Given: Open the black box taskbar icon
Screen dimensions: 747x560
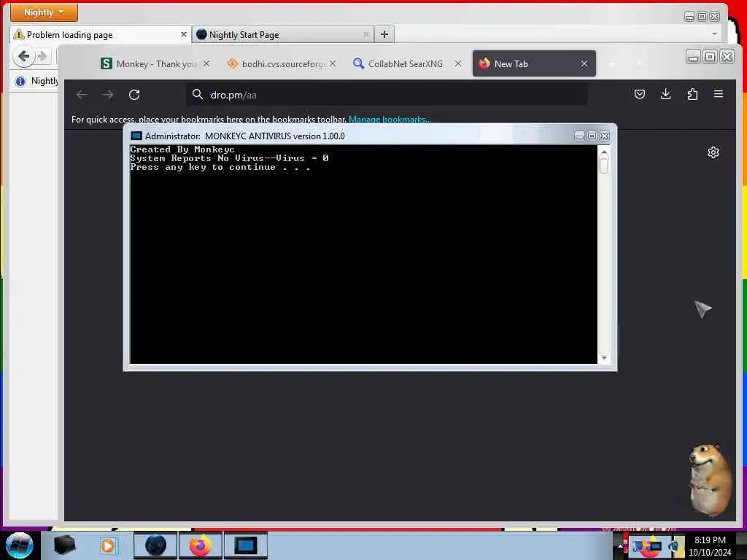Looking at the screenshot, I should [x=65, y=545].
